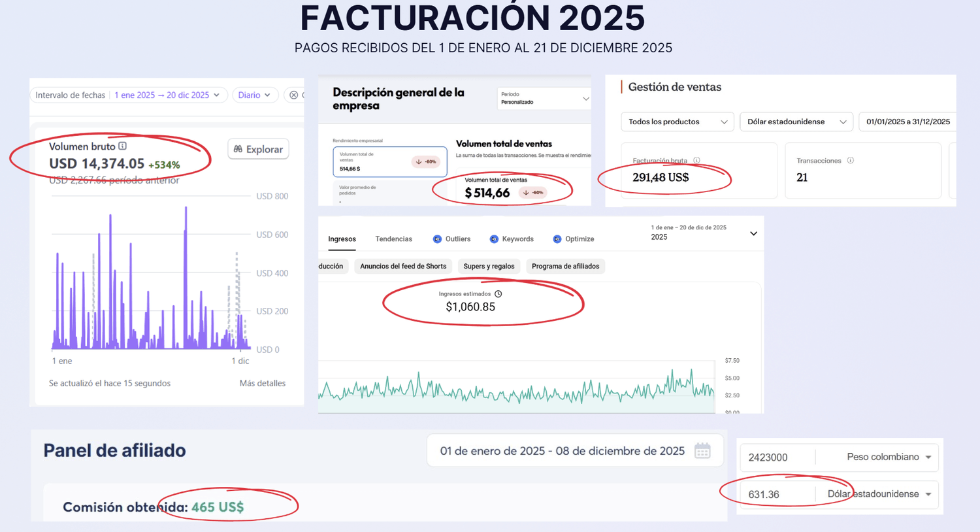The image size is (980, 532).
Task: Open the Más detalles link
Action: (x=262, y=384)
